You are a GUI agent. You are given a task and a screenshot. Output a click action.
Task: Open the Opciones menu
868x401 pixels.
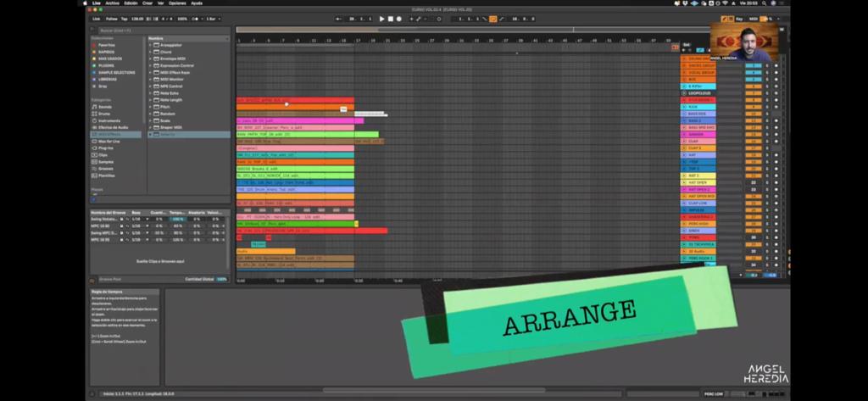coord(177,3)
